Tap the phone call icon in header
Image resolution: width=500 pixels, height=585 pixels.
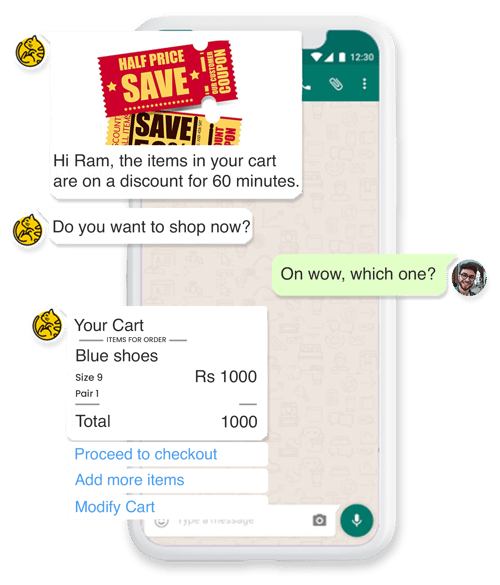306,86
